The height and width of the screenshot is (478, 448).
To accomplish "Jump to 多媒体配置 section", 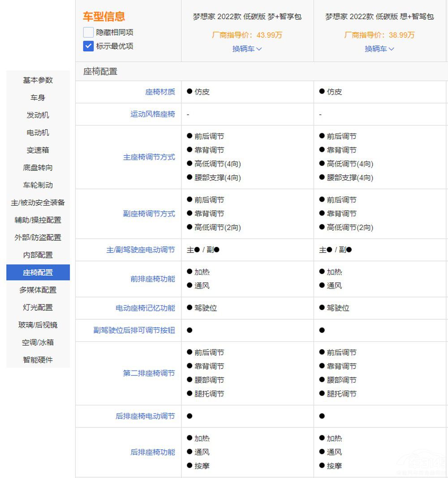I will tap(38, 290).
